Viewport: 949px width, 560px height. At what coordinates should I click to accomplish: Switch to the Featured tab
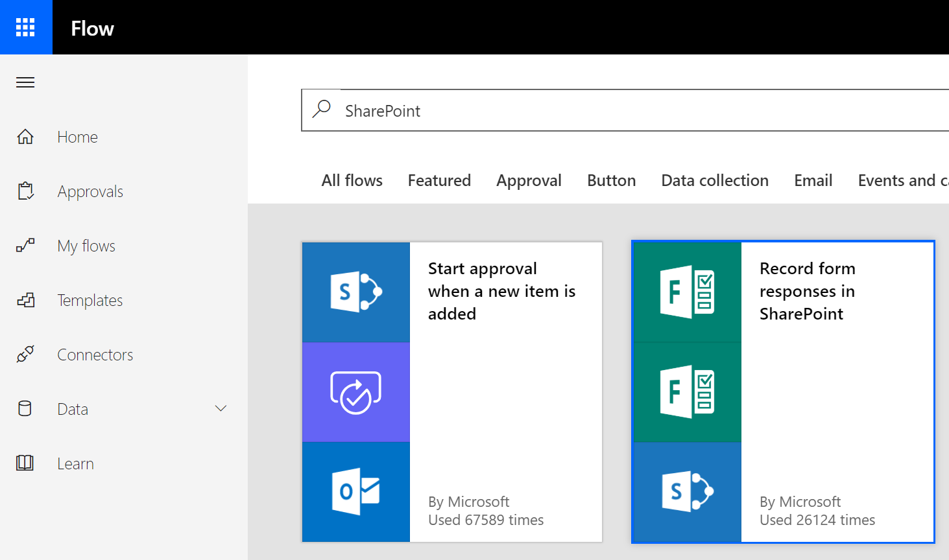tap(439, 180)
